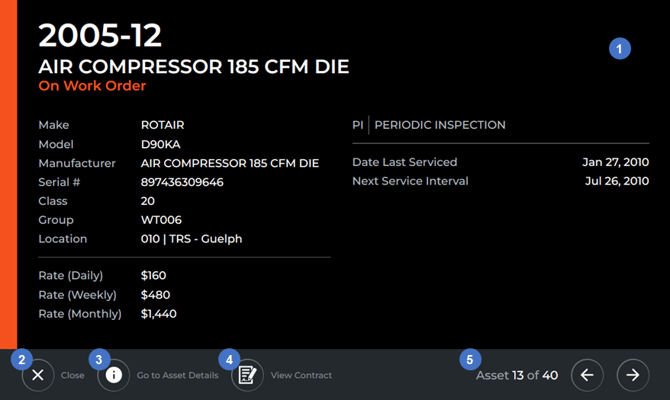Image resolution: width=670 pixels, height=400 pixels.
Task: Go to the previous asset with left arrow
Action: [x=587, y=375]
